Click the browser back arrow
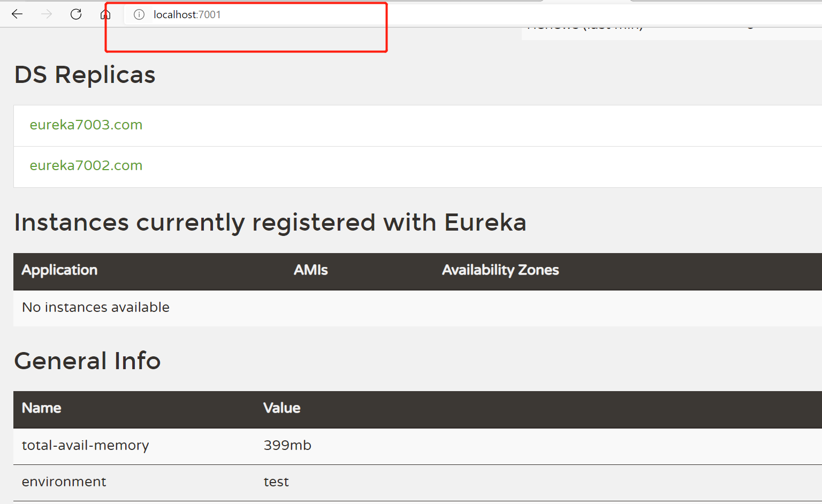 point(17,14)
